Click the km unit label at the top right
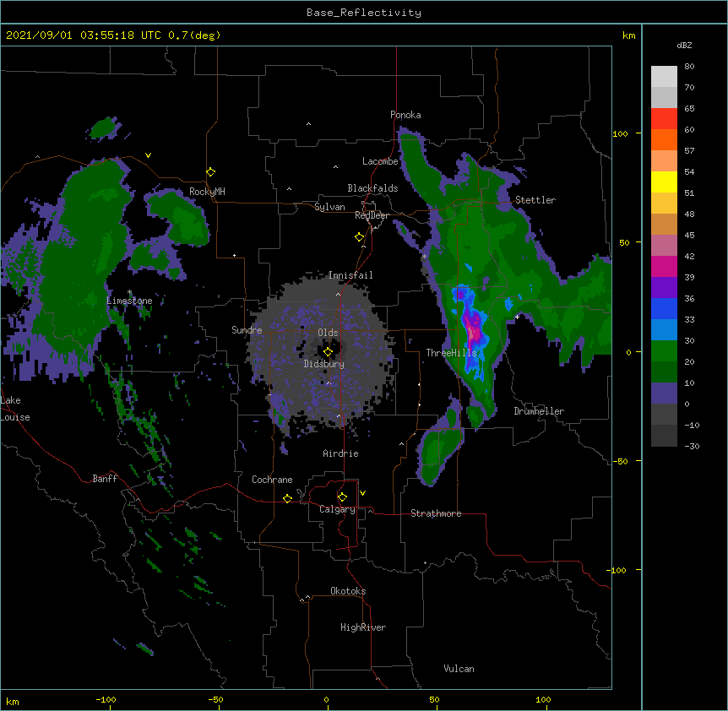 click(x=629, y=35)
